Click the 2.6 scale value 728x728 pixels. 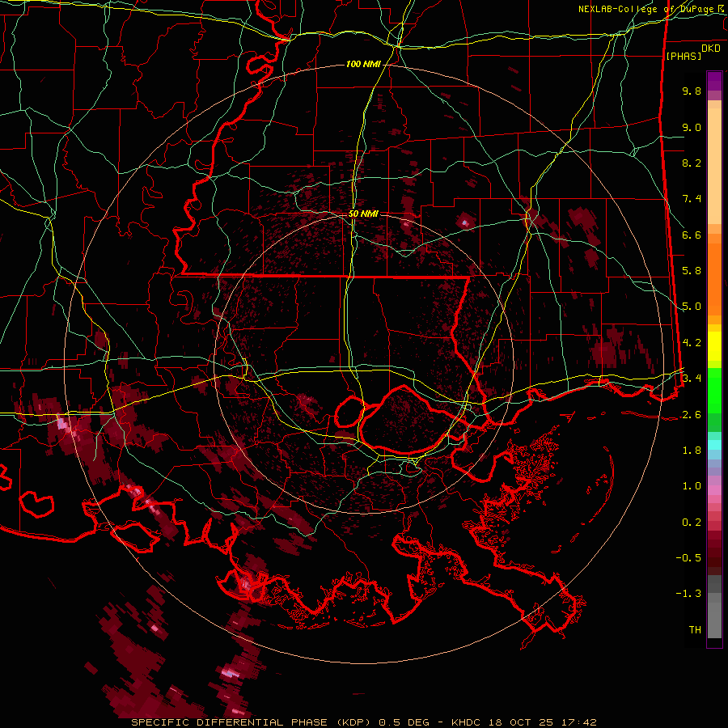(692, 415)
